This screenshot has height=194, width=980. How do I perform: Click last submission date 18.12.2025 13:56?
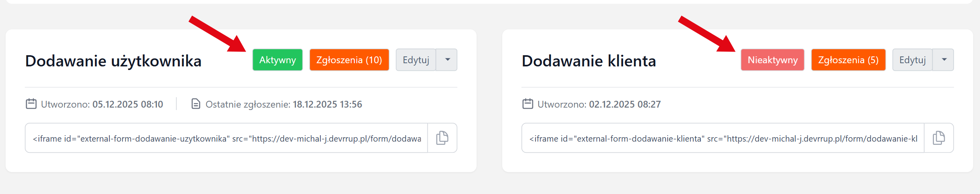pos(327,104)
